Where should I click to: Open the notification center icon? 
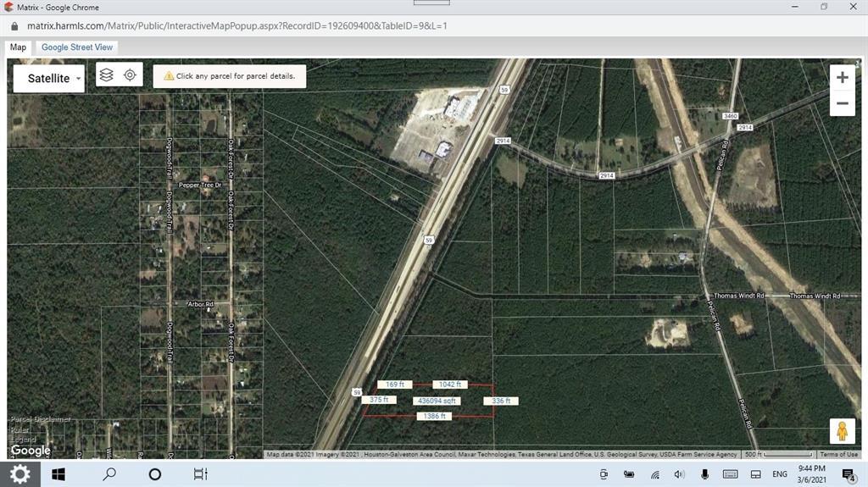point(849,474)
